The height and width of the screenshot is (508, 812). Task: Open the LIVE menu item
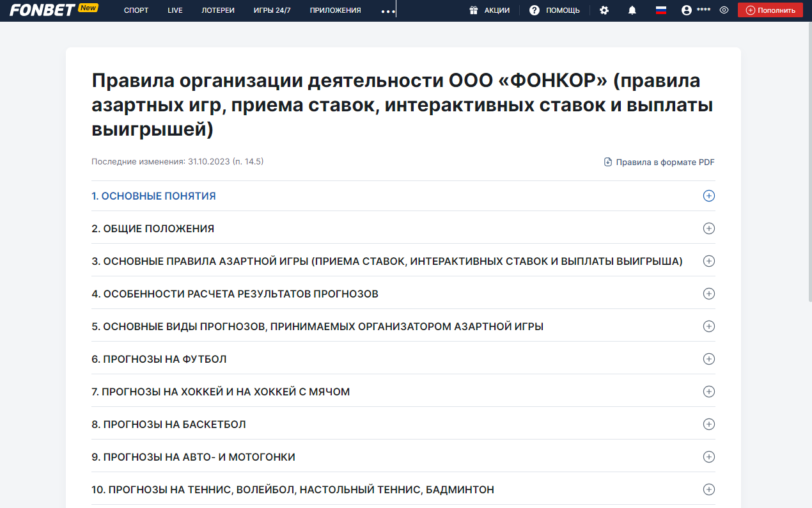click(x=175, y=10)
